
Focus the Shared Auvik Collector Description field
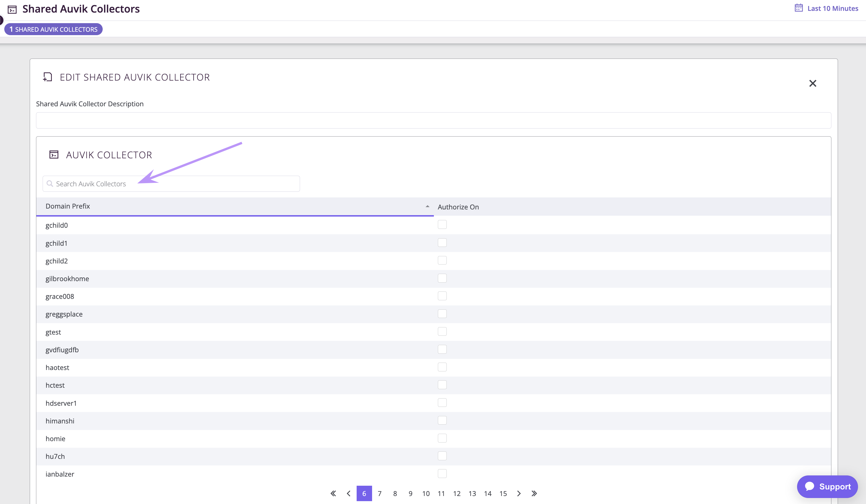coord(433,121)
